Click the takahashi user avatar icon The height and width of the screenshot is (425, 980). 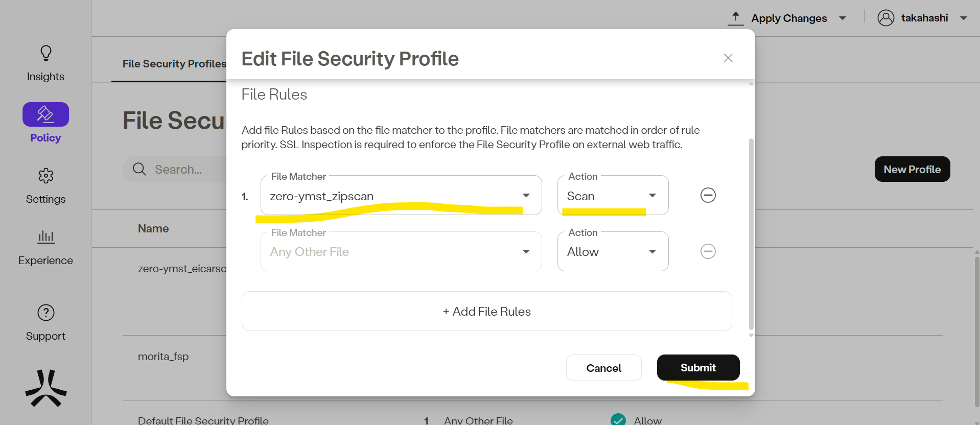pos(885,18)
